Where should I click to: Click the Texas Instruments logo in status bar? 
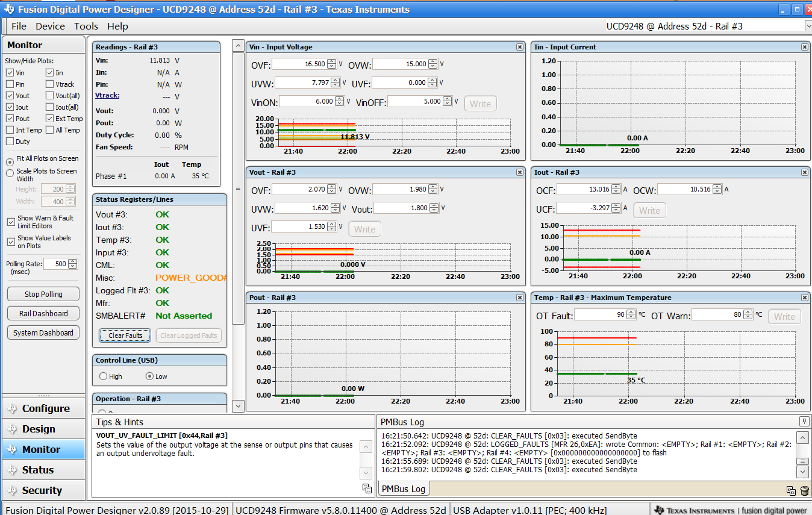pyautogui.click(x=695, y=510)
